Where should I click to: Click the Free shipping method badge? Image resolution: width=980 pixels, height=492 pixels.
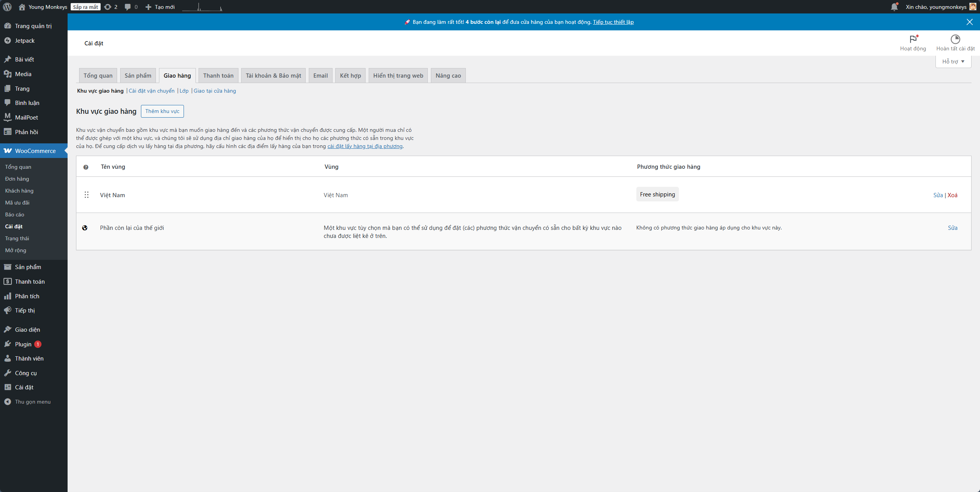click(657, 194)
